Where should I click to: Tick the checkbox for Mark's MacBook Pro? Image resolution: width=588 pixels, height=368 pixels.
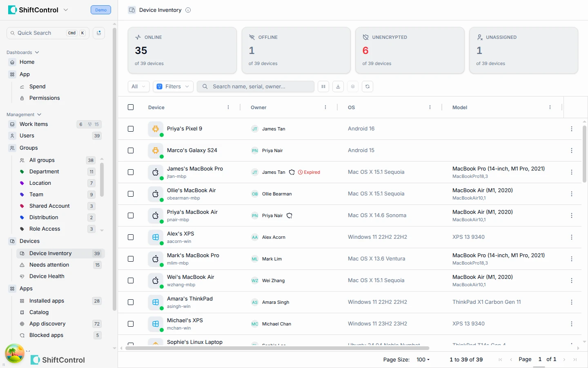(x=131, y=259)
